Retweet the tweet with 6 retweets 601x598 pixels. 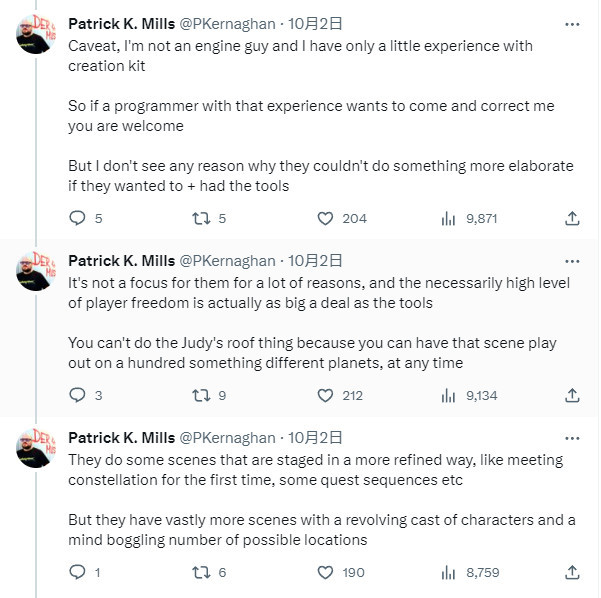(200, 572)
